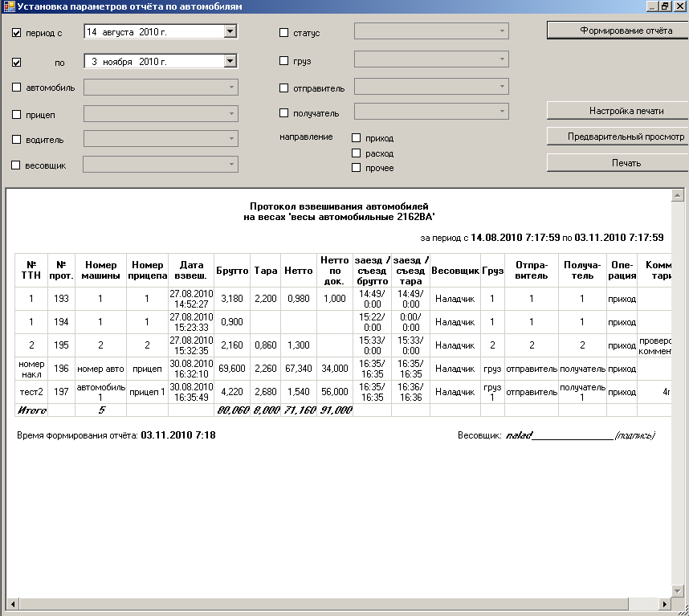Open the 'водитель' combo box

(x=161, y=139)
